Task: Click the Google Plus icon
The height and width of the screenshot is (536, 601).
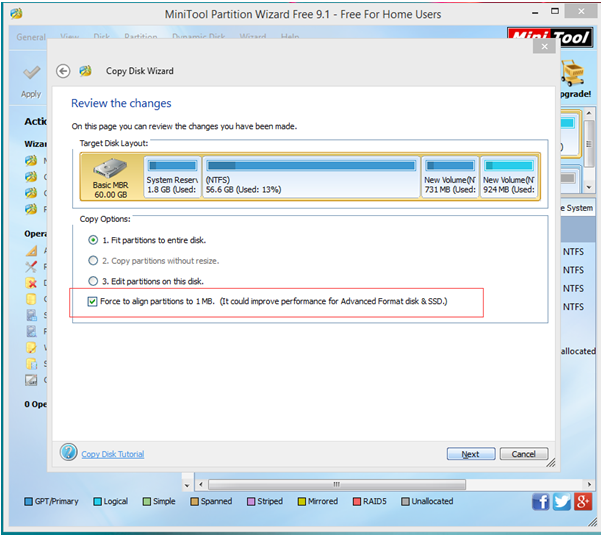Action: coord(583,501)
